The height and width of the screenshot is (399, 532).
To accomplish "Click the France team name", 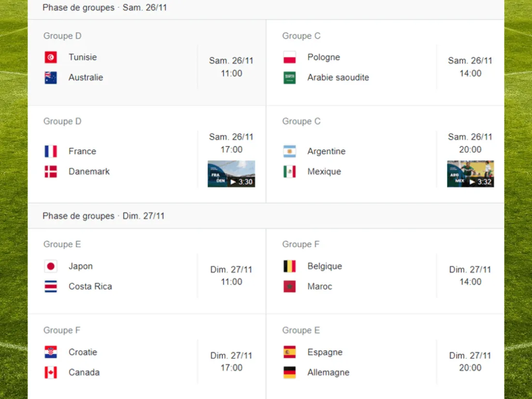I will click(x=82, y=151).
